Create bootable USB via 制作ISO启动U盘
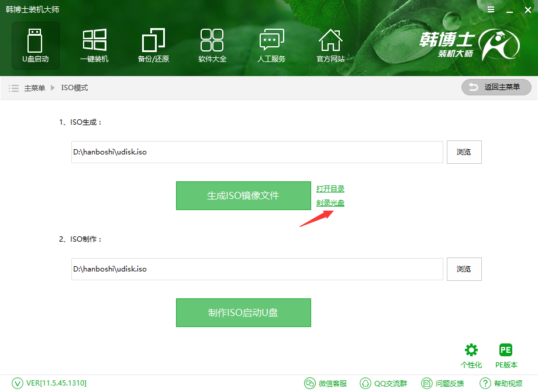The image size is (538, 392). 243,312
